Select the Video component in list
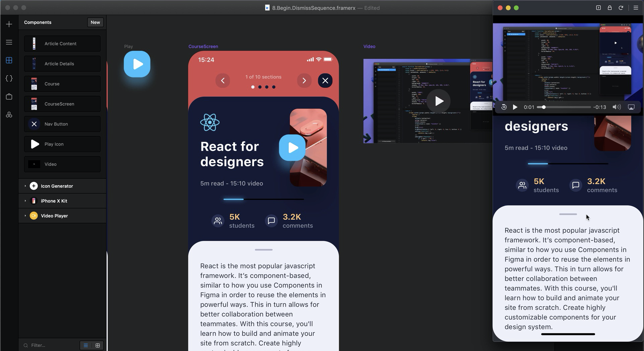The image size is (644, 351). pos(62,164)
